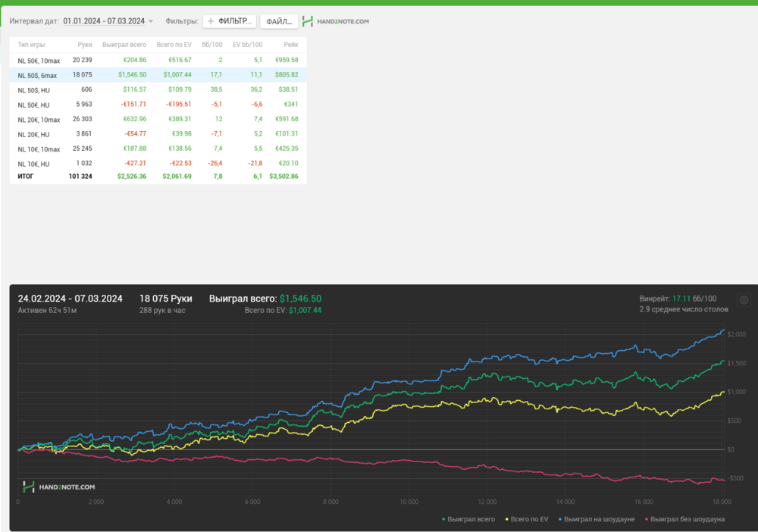This screenshot has height=532, width=758.
Task: Click the plus ФИЛЬТР button
Action: [229, 21]
